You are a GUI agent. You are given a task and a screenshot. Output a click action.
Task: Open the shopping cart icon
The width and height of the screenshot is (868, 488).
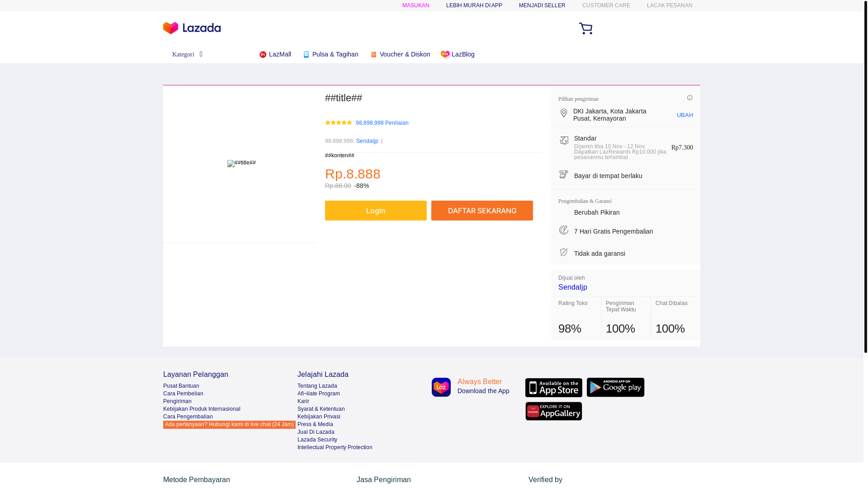(x=585, y=28)
